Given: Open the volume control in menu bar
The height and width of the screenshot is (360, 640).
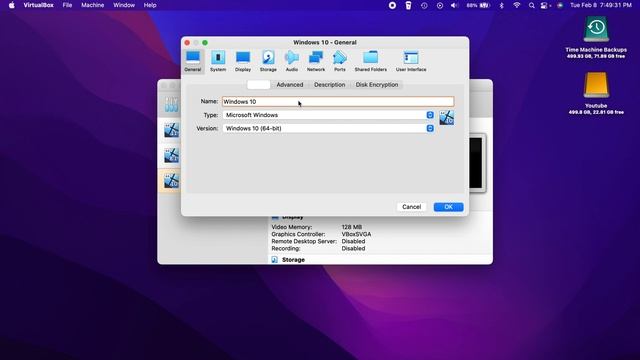Looking at the screenshot, I should click(454, 5).
